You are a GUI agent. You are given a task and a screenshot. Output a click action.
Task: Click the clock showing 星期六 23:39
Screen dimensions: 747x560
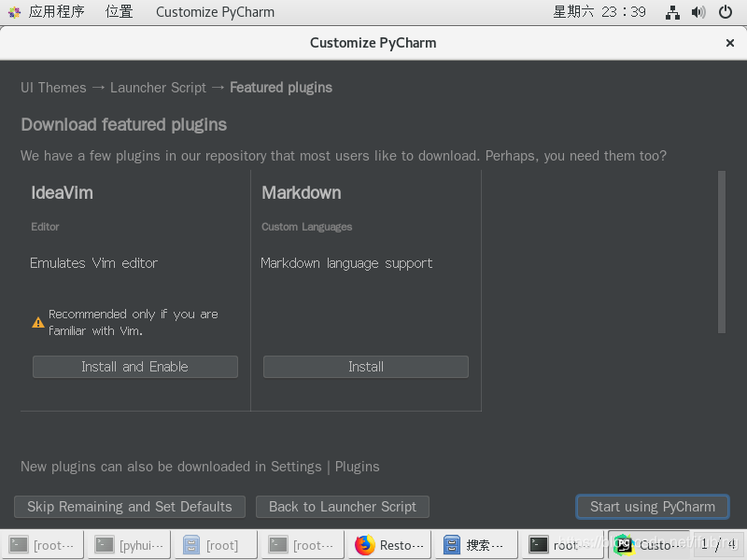click(x=599, y=12)
